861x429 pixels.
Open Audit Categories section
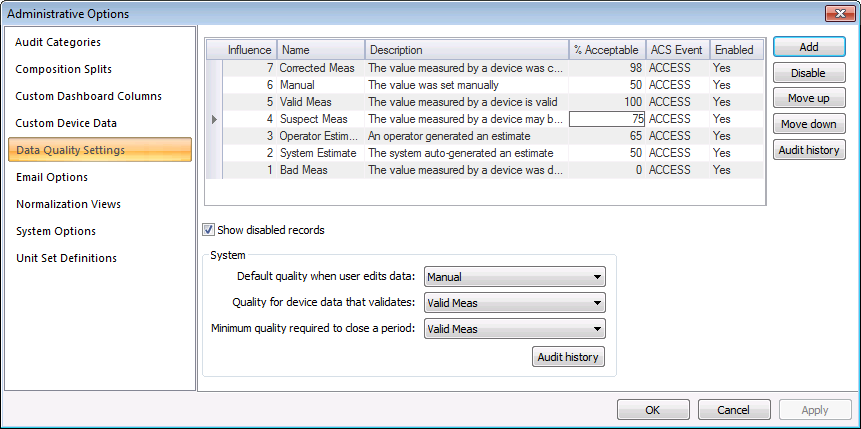click(x=58, y=42)
